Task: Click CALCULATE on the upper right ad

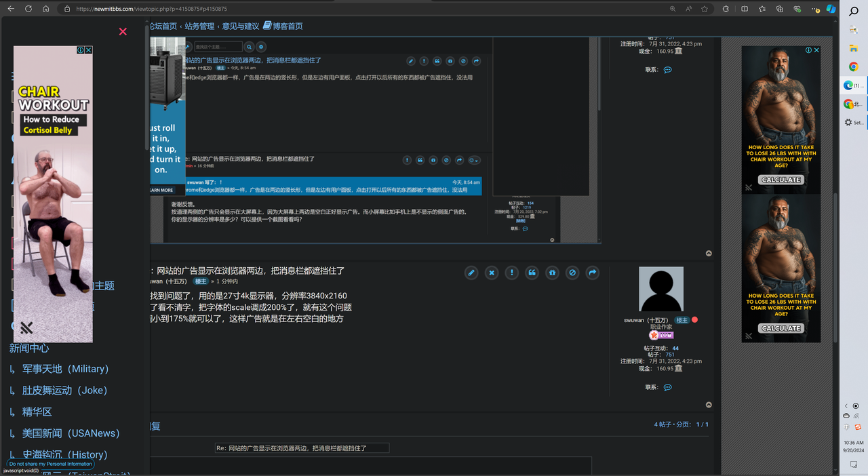Action: point(781,180)
